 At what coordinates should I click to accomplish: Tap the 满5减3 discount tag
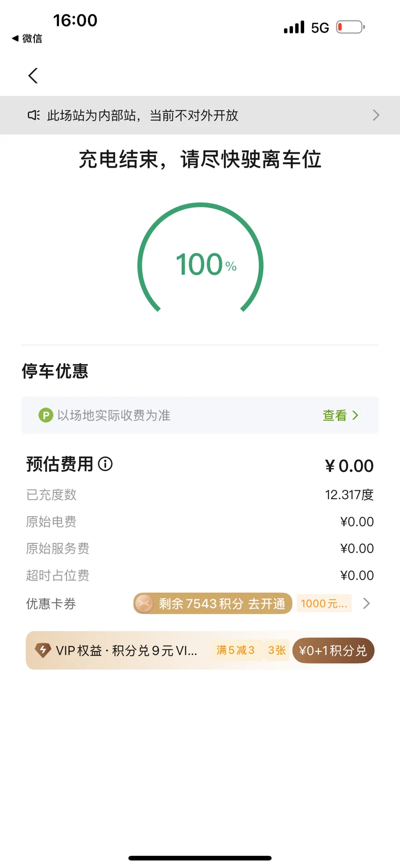(x=235, y=650)
